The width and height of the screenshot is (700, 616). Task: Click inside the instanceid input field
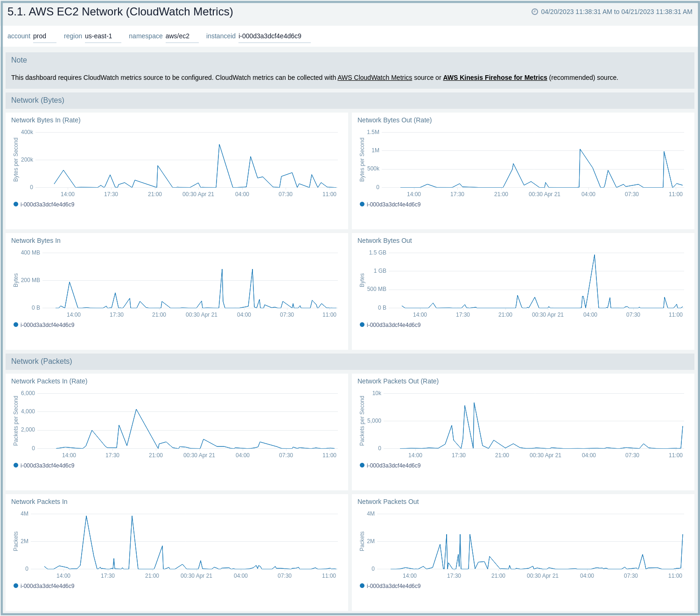(274, 36)
